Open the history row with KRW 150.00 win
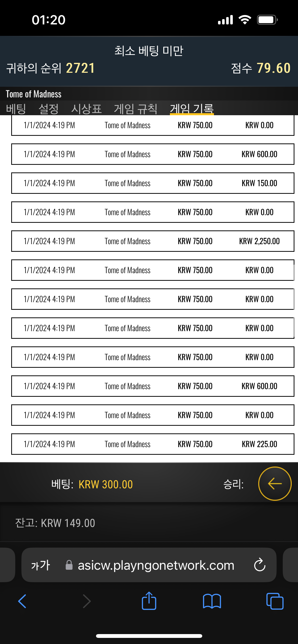Image resolution: width=298 pixels, height=644 pixels. [153, 183]
